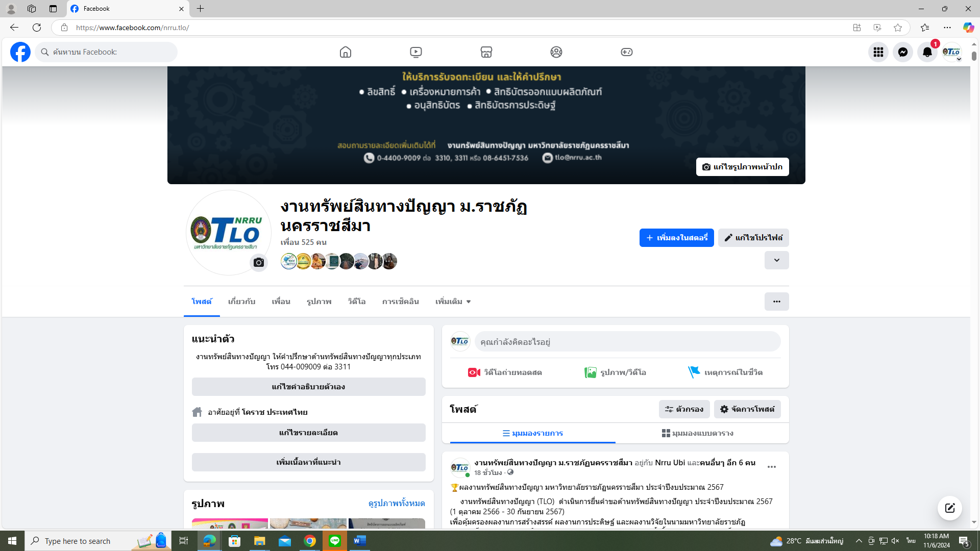Open the Facebook menu grid icon

click(878, 52)
